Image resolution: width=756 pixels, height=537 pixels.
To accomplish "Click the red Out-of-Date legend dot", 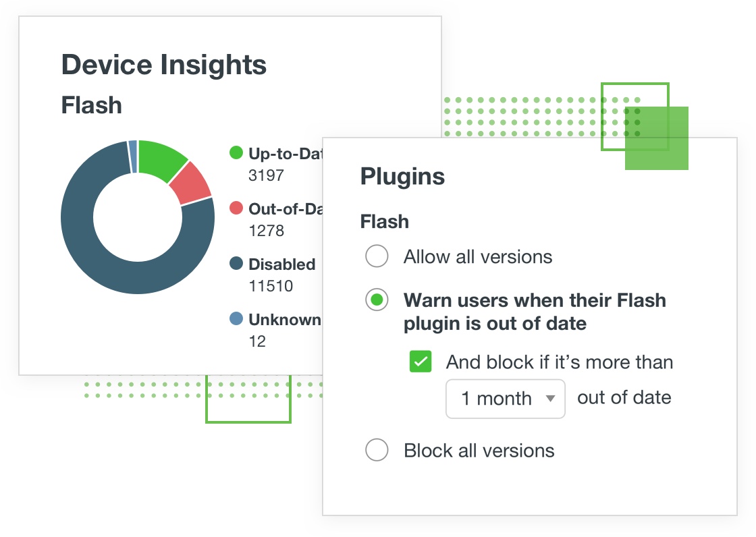I will [236, 208].
